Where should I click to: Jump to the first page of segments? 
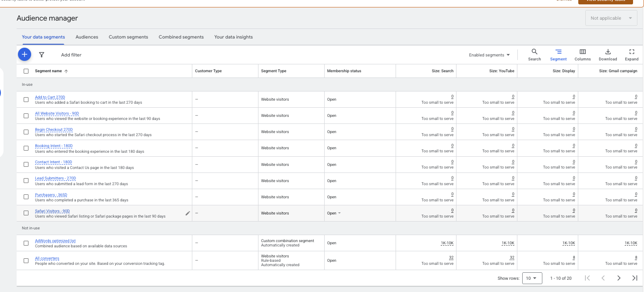pyautogui.click(x=587, y=278)
